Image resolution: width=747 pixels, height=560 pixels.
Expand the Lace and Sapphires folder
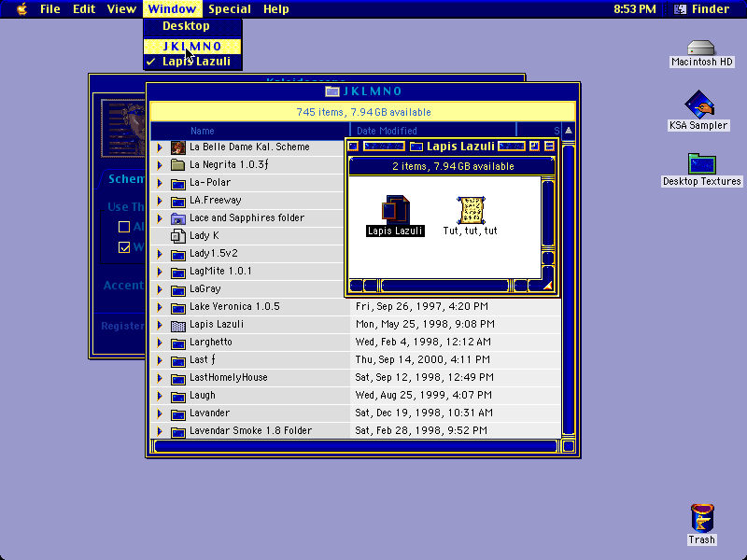160,218
